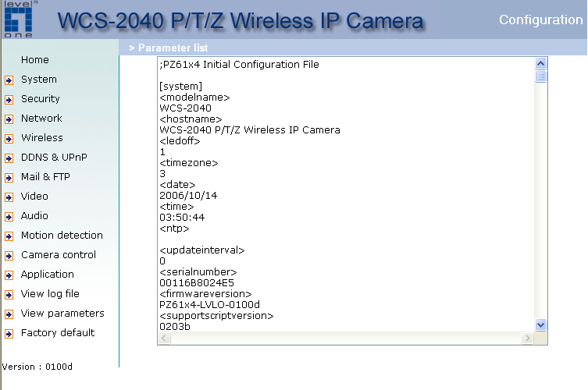The image size is (588, 390).
Task: Click the LevelOne logo
Action: (19, 19)
